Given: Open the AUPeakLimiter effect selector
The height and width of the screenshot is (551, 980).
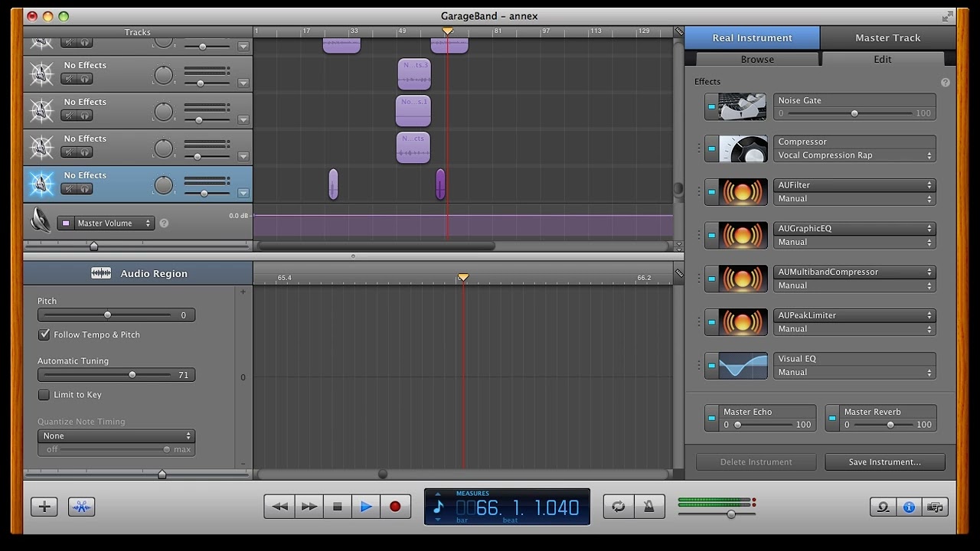Looking at the screenshot, I should pyautogui.click(x=854, y=315).
